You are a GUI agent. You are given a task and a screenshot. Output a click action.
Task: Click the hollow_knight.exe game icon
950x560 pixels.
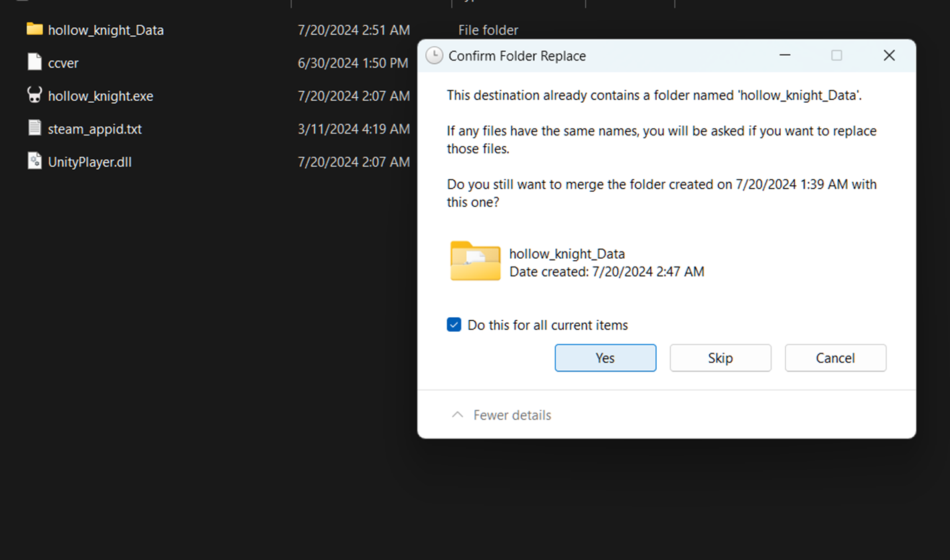tap(34, 95)
